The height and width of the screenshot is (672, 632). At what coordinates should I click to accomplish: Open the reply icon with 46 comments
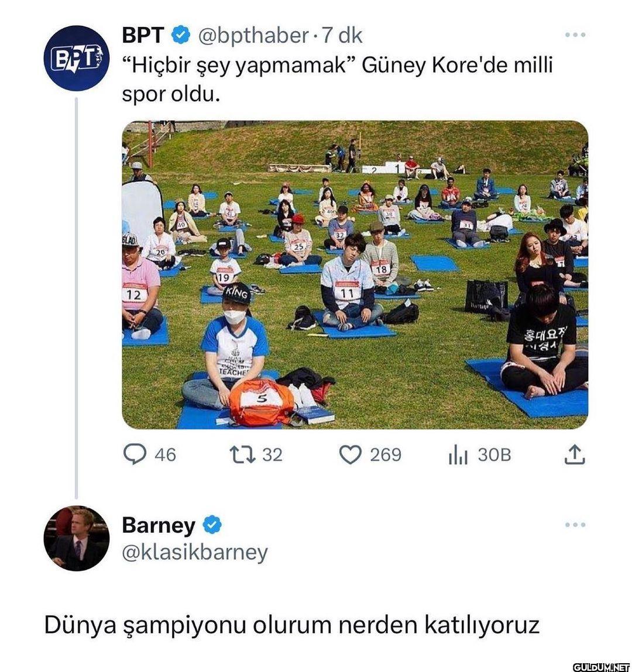click(135, 454)
